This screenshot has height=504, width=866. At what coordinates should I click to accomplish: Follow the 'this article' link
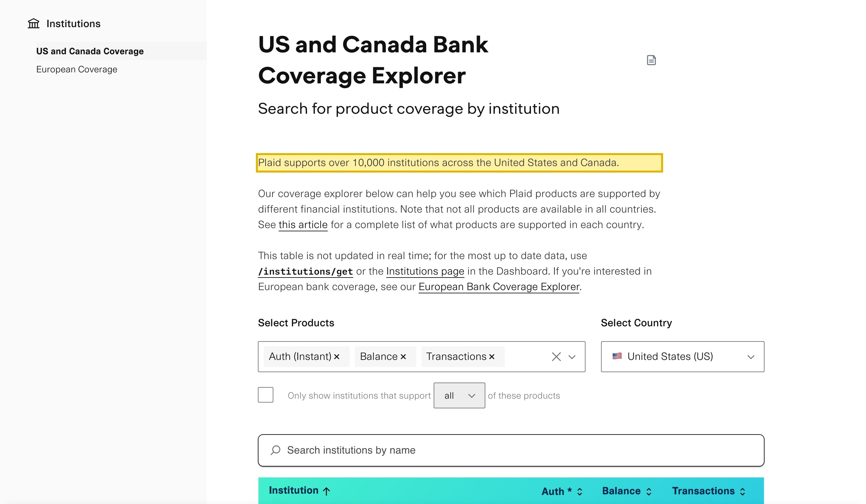[303, 225]
